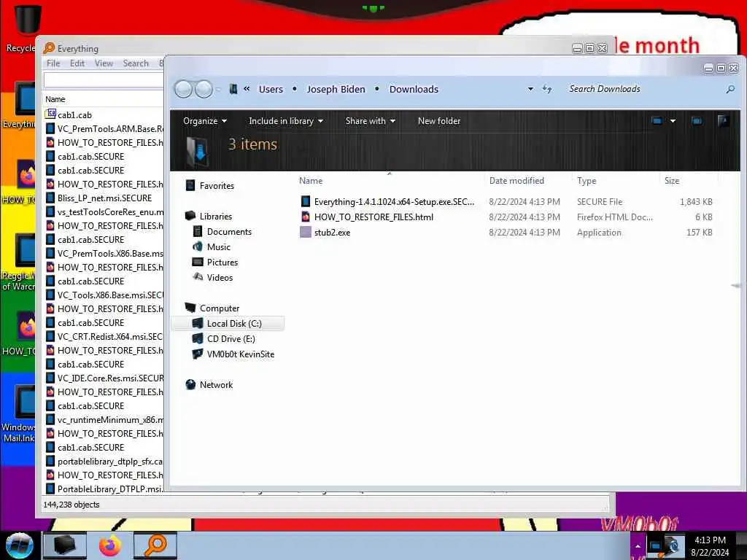Click the Everything search input box

104,79
